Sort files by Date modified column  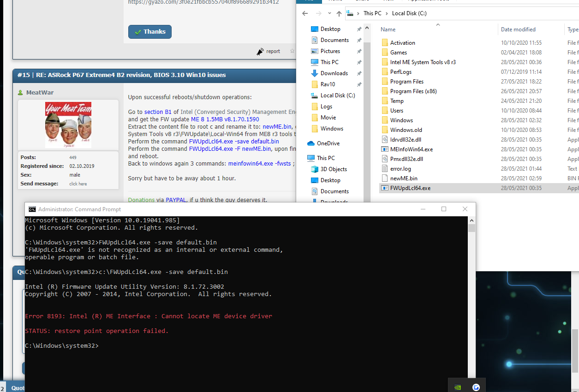point(518,30)
